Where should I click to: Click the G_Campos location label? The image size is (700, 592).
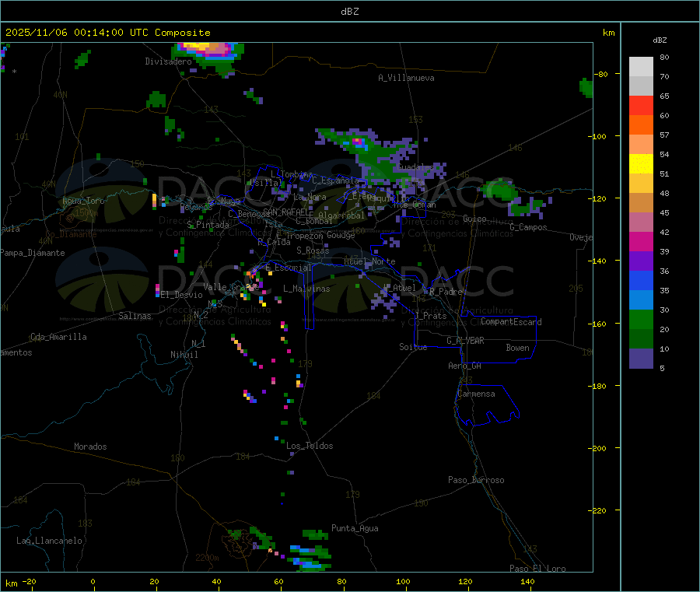529,227
